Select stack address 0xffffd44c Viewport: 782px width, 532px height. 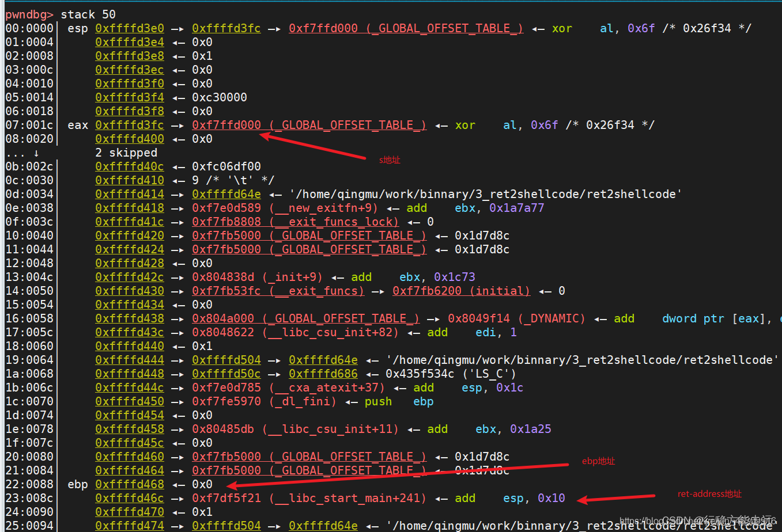coord(130,387)
